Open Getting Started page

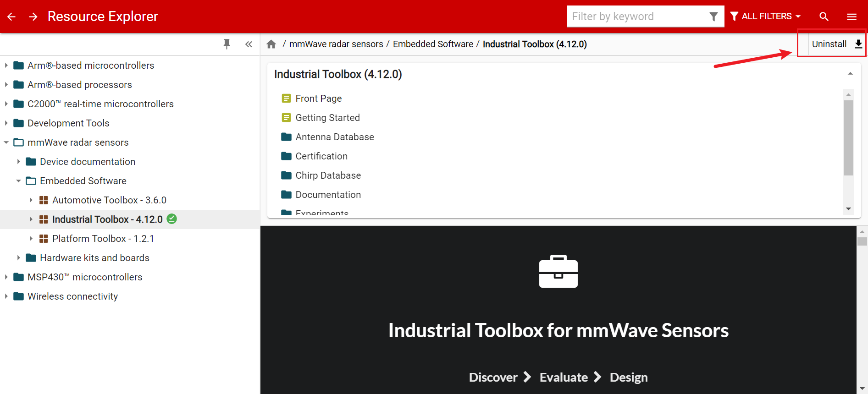click(x=327, y=118)
